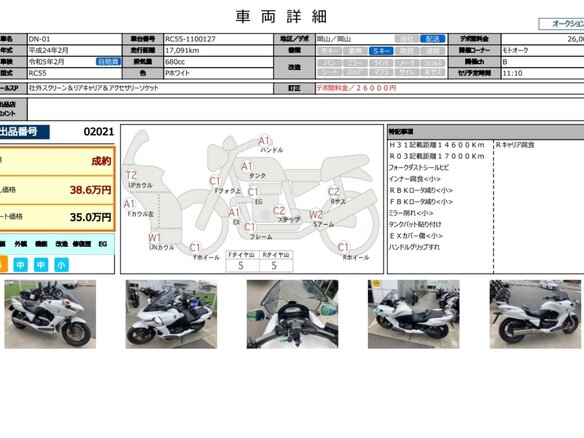Click the mileage 17,091km cell
The height and width of the screenshot is (438, 584).
(219, 50)
